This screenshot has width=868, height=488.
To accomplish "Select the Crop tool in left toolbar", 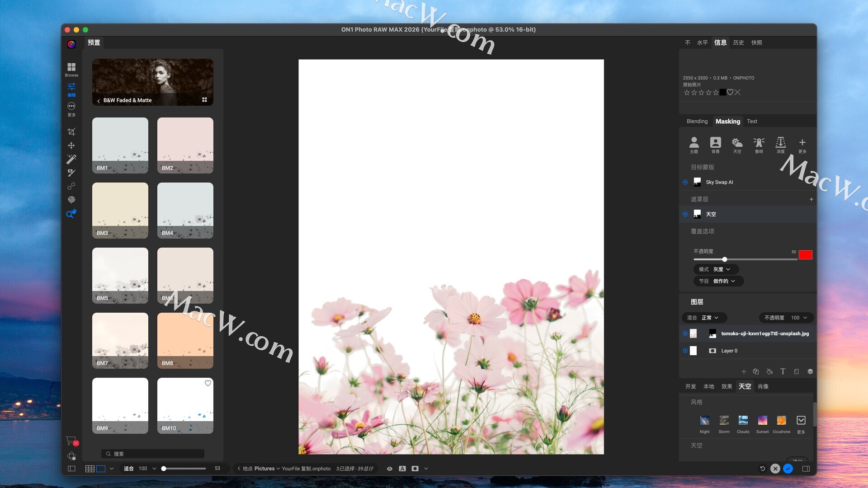I will (71, 131).
